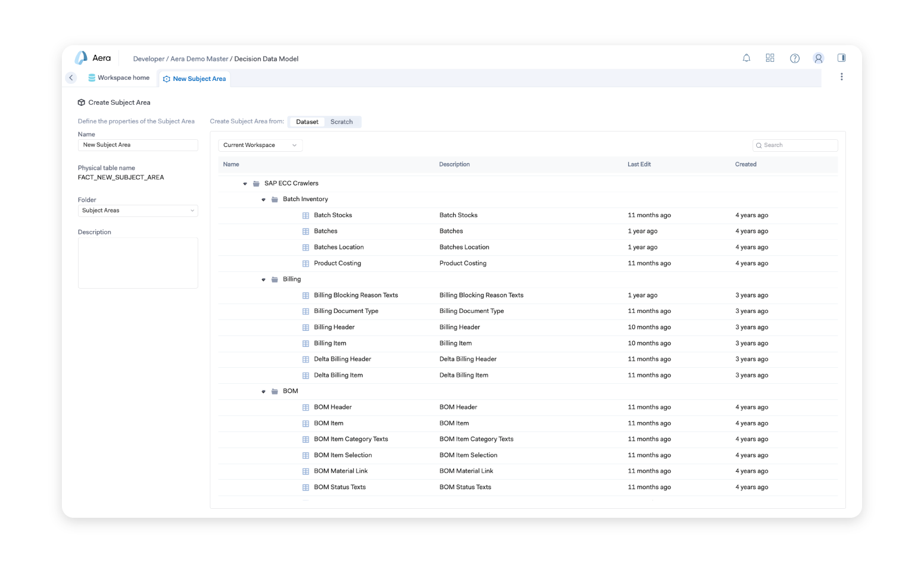Click the Batches Location table icon

[306, 248]
